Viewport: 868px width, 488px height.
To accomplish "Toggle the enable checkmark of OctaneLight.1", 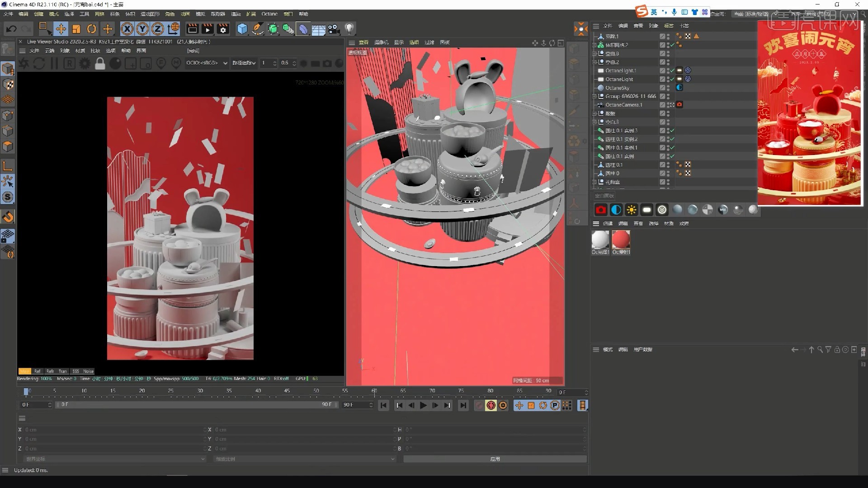I will pos(672,70).
